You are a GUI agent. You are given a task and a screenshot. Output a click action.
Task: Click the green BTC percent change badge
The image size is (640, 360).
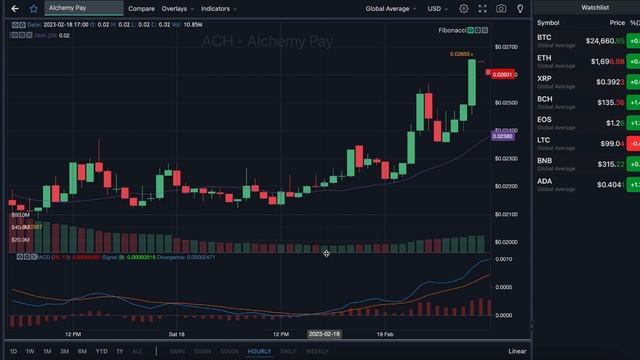point(633,41)
